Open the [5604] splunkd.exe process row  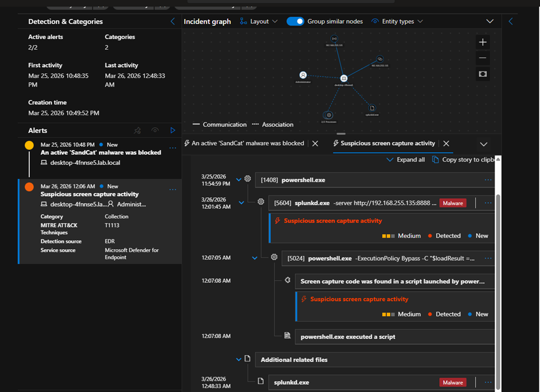point(381,203)
